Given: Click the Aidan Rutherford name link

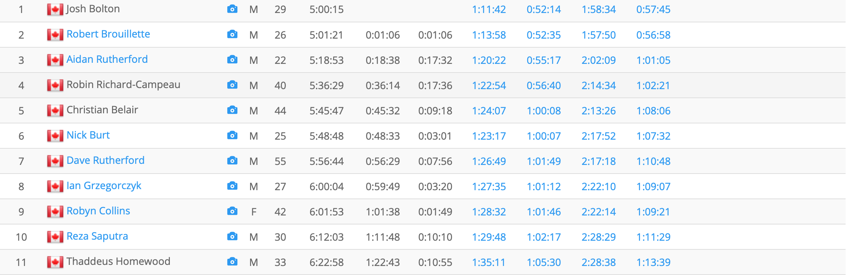Looking at the screenshot, I should click(x=107, y=59).
